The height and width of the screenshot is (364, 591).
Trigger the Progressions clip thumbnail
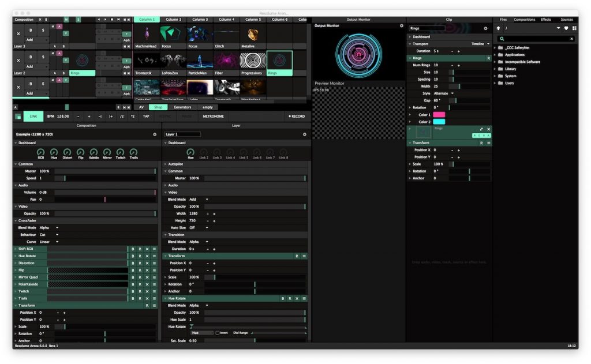(253, 61)
